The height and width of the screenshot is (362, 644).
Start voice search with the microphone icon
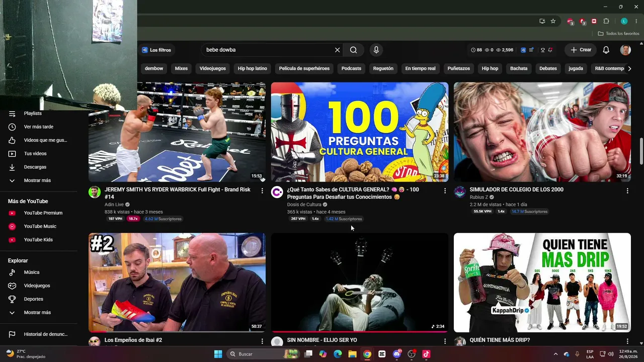point(376,50)
